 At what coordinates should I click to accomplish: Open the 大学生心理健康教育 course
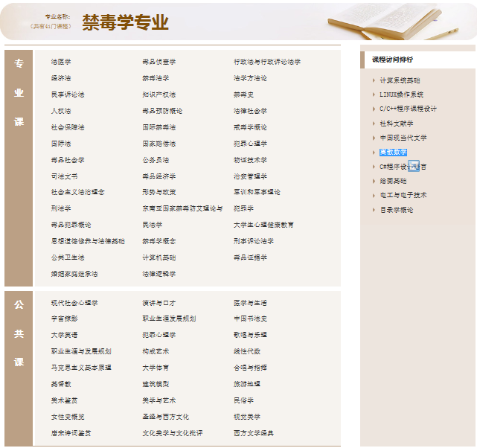point(263,225)
